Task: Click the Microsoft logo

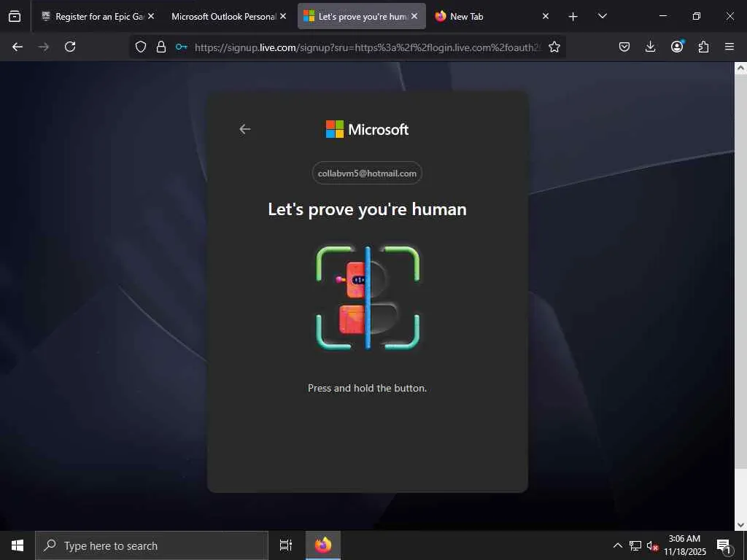Action: [x=367, y=129]
